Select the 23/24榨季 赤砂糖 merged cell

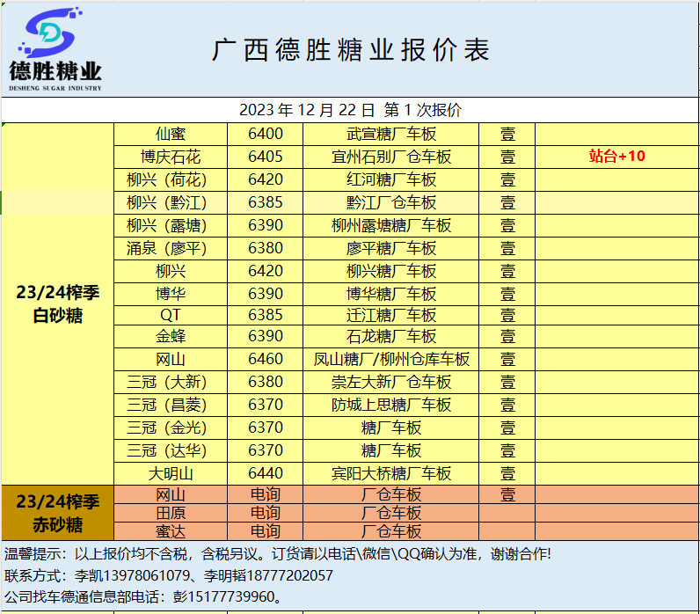(x=58, y=513)
